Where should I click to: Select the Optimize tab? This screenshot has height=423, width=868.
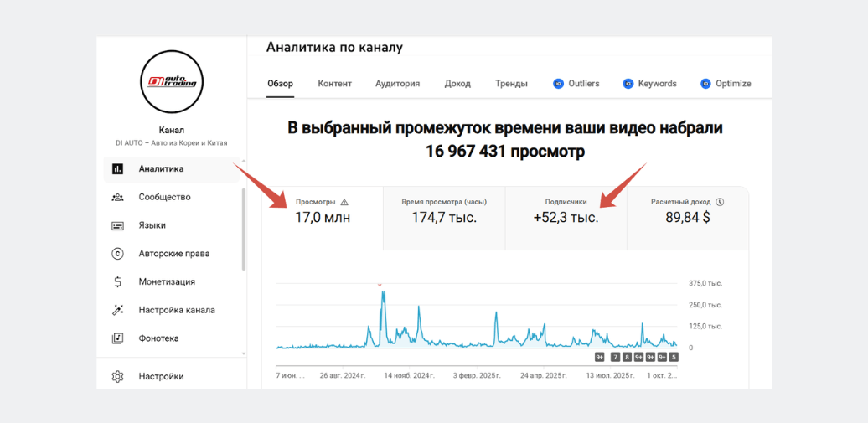click(726, 84)
